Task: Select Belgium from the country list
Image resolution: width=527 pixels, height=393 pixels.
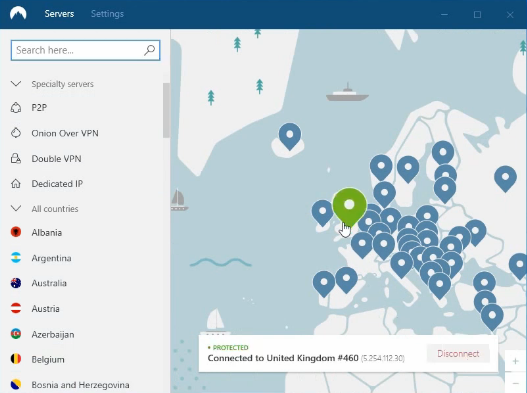Action: (48, 359)
